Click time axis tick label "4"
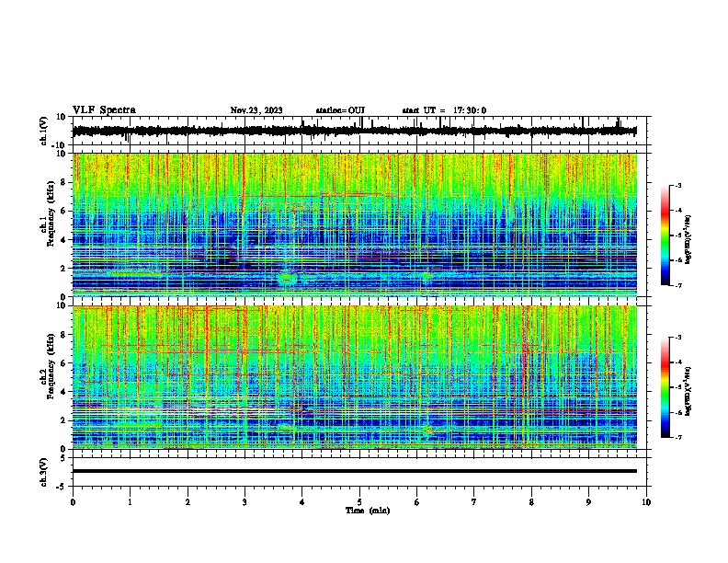This screenshot has height=563, width=728. [x=302, y=502]
